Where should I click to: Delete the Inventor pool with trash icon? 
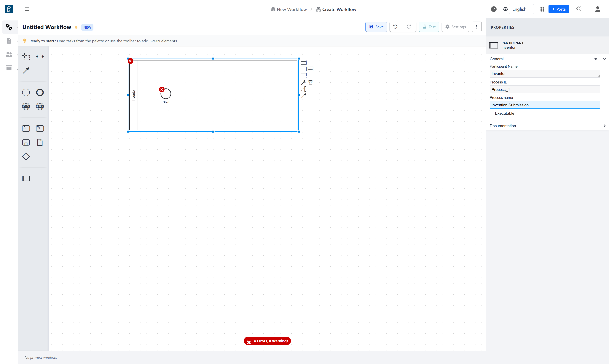click(x=310, y=82)
